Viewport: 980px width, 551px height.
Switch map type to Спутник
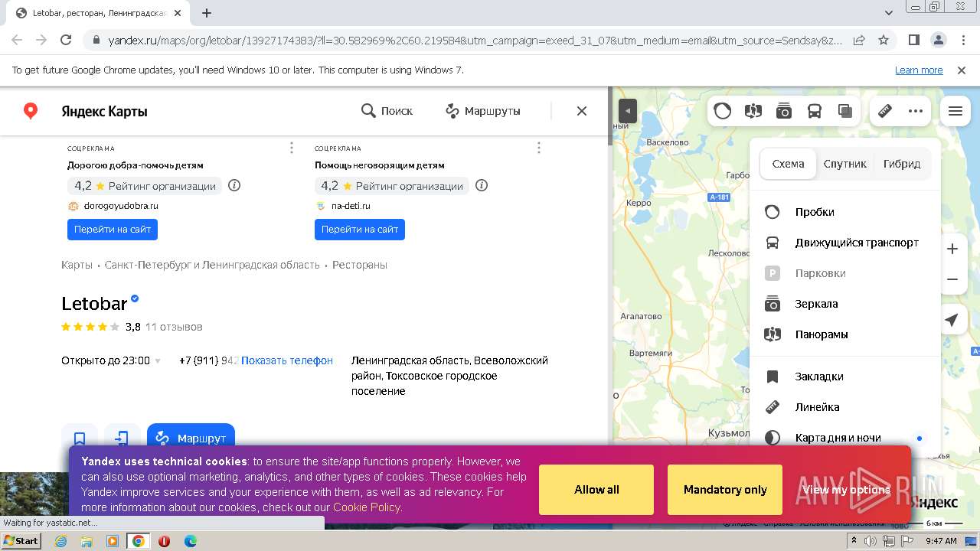845,164
